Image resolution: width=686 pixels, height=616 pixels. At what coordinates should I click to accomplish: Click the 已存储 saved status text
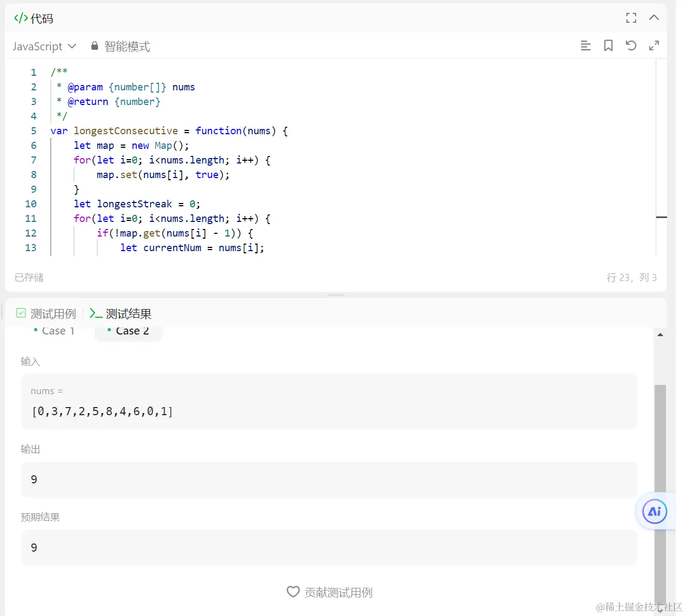pyautogui.click(x=29, y=278)
